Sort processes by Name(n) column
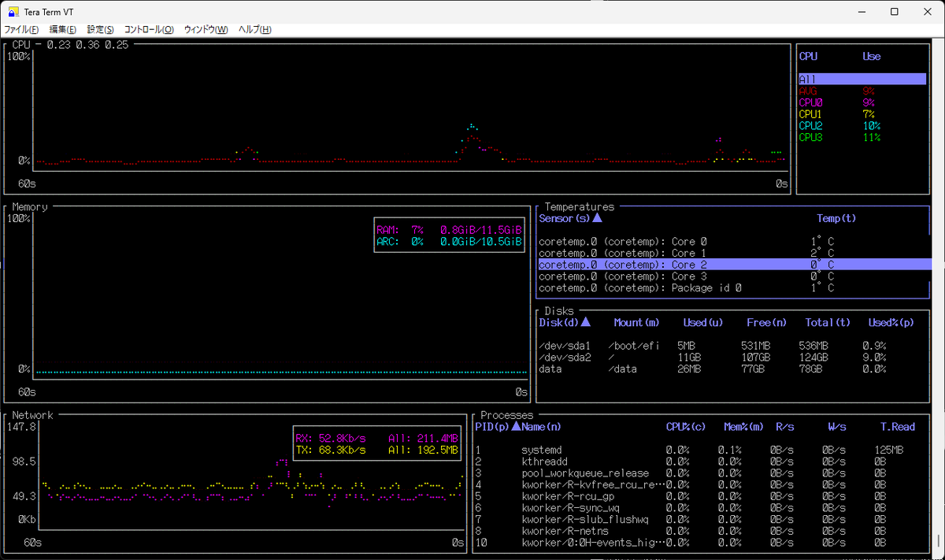 (x=542, y=427)
